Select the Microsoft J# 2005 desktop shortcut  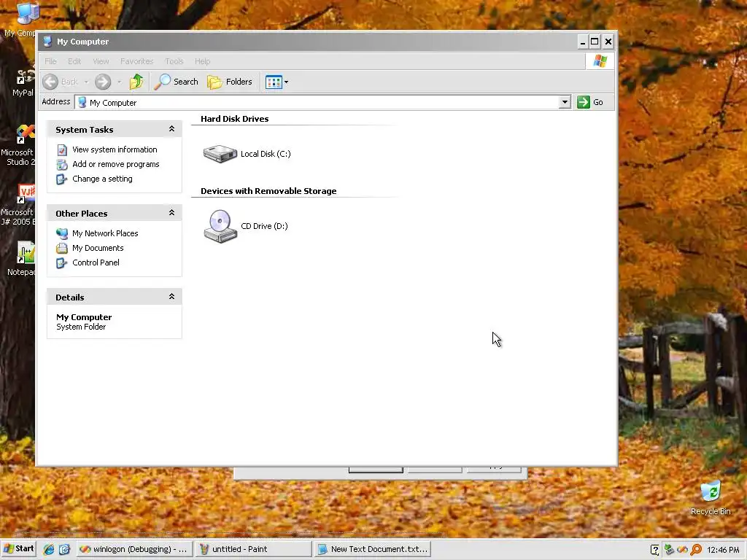[18, 205]
